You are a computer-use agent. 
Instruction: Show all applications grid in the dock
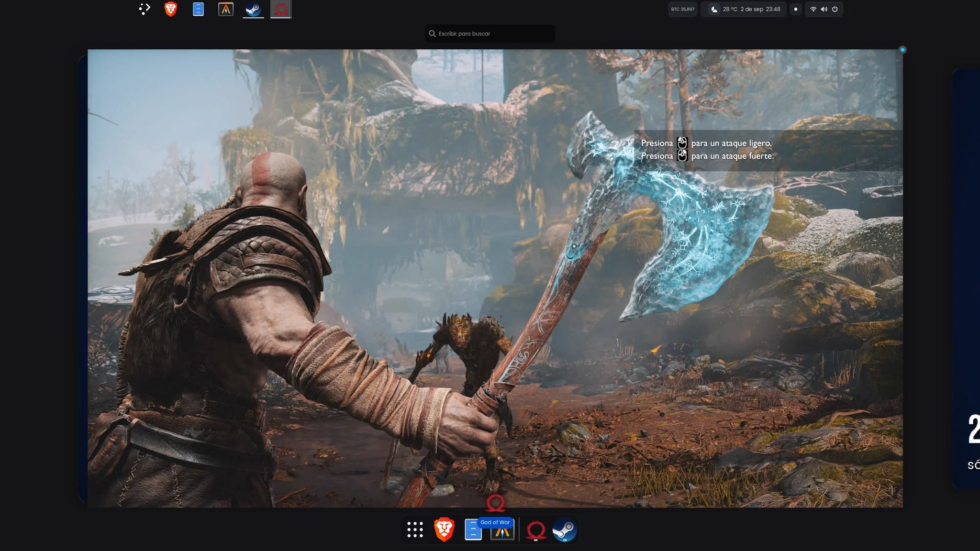415,529
